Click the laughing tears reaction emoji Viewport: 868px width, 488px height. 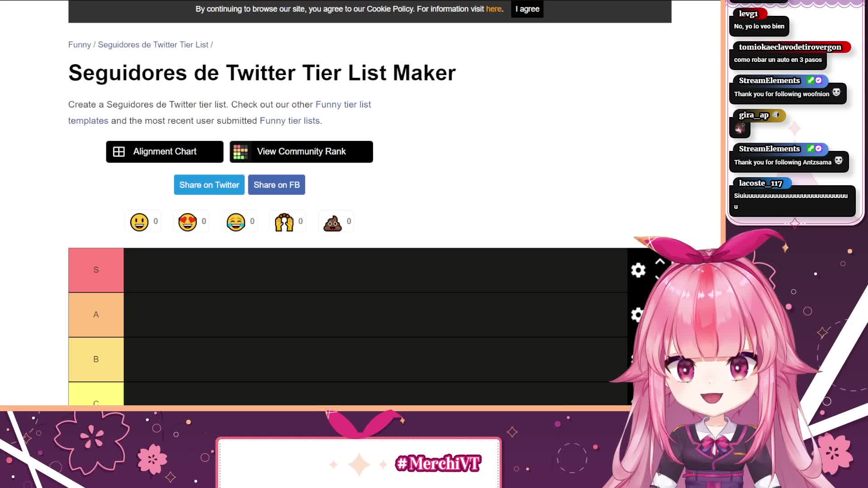pyautogui.click(x=236, y=222)
